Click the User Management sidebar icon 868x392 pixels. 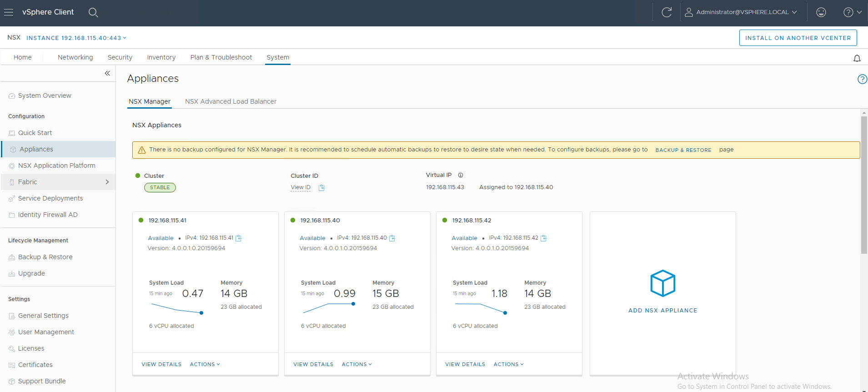coord(12,332)
